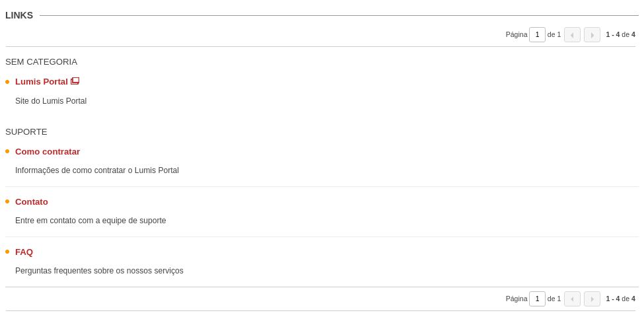Go to previous page using top pager arrow
The height and width of the screenshot is (321, 644).
pyautogui.click(x=572, y=35)
